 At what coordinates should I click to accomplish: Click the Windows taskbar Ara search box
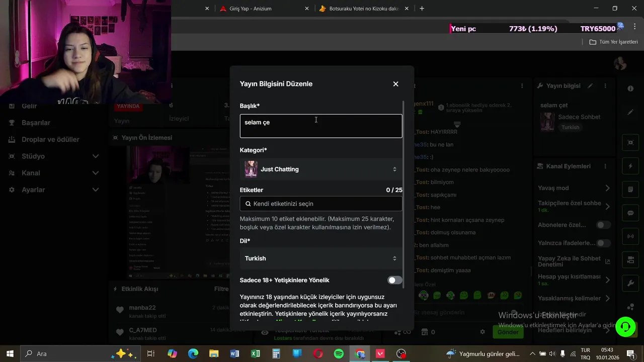80,353
